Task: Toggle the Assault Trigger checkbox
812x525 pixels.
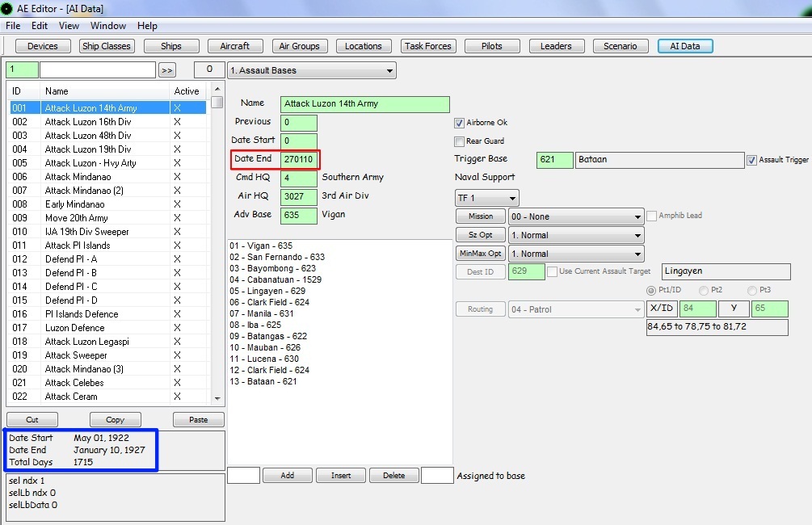Action: (751, 161)
